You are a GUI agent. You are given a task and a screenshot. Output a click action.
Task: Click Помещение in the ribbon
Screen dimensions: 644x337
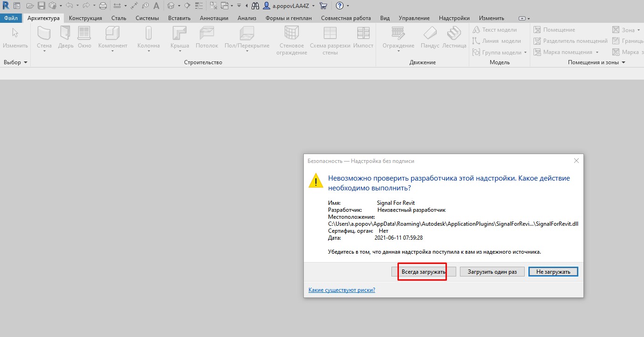(555, 30)
